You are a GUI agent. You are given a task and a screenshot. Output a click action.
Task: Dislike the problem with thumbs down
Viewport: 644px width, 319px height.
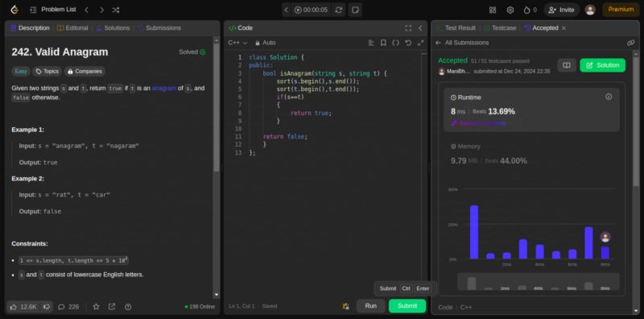coord(47,307)
